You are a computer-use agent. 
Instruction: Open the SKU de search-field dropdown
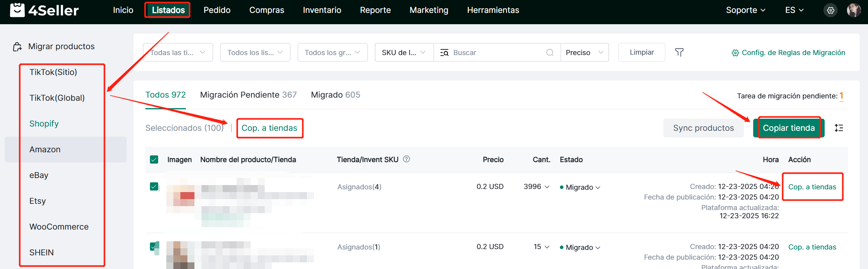pos(404,52)
